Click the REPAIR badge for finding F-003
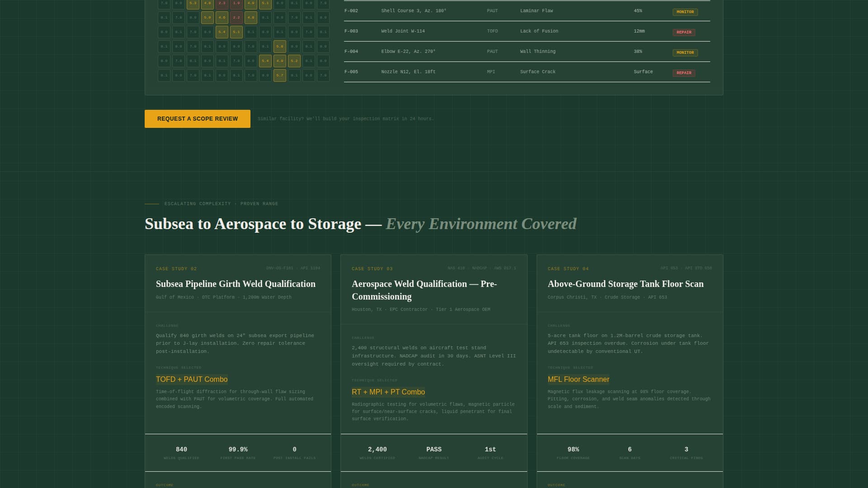Viewport: 868px width, 488px height. [x=684, y=32]
